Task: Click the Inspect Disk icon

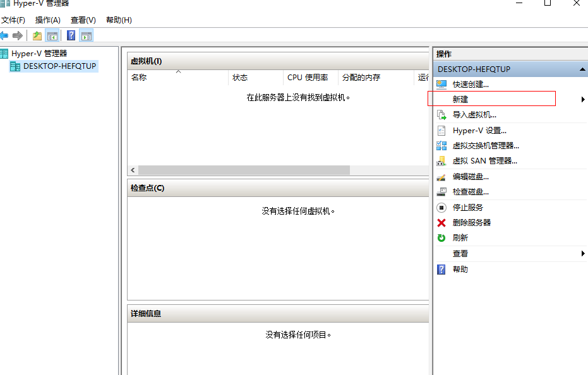Action: tap(441, 192)
